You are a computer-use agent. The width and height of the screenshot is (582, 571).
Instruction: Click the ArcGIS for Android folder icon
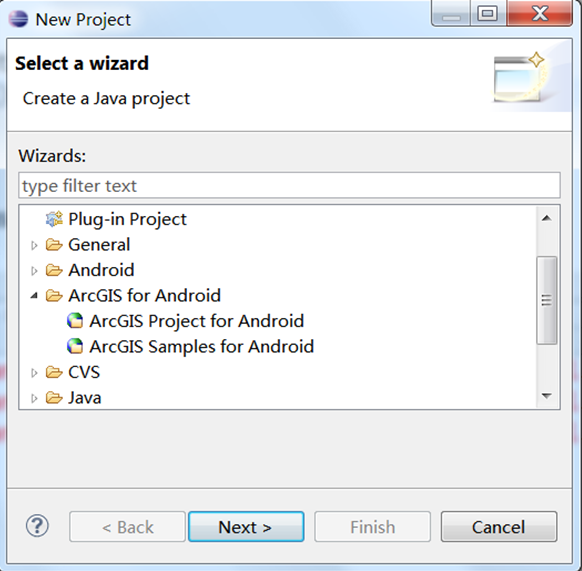(x=54, y=296)
